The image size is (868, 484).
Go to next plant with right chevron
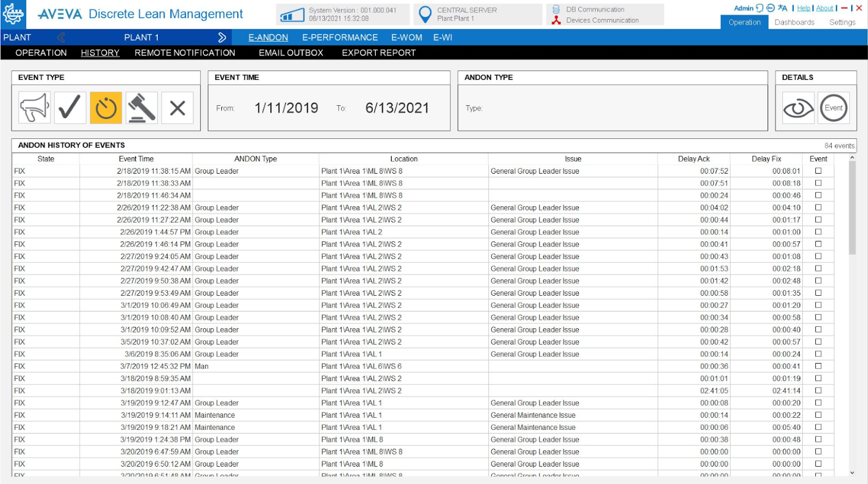222,37
